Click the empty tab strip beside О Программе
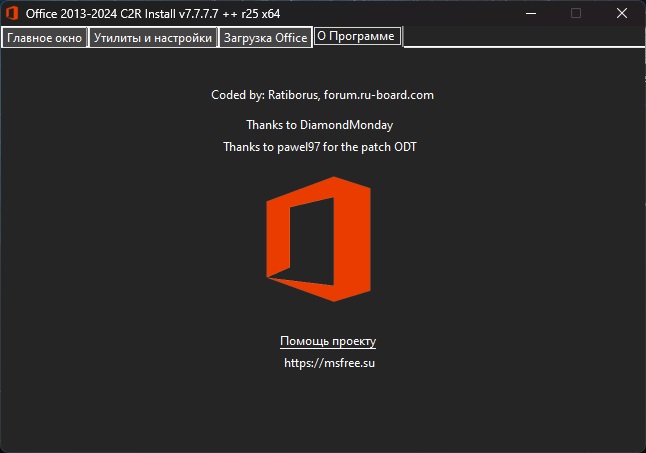This screenshot has height=453, width=646. point(523,37)
